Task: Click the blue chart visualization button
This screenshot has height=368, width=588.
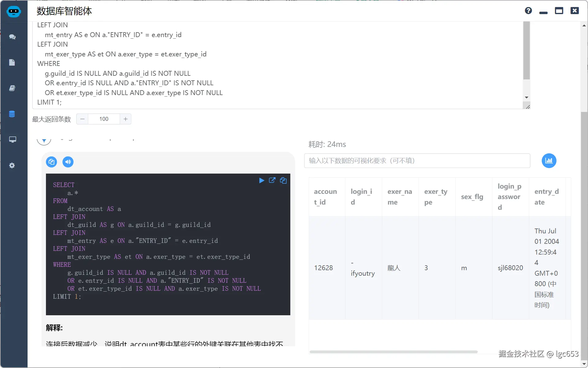Action: pos(549,161)
